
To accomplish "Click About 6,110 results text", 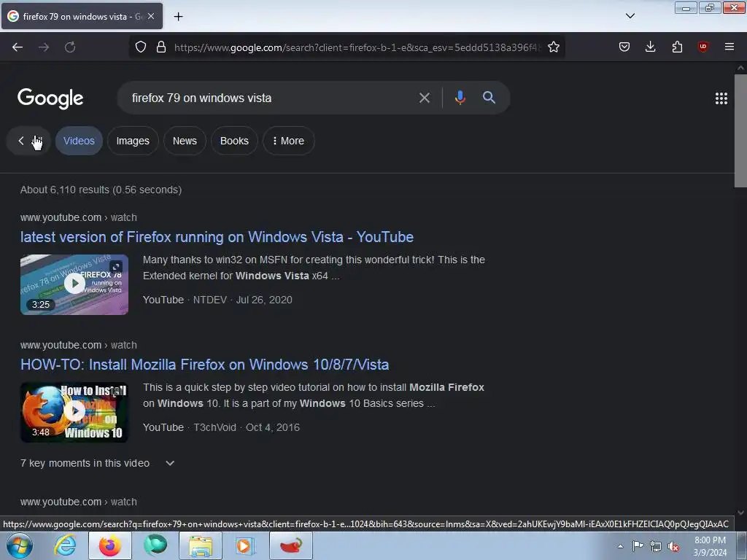I will click(x=101, y=190).
